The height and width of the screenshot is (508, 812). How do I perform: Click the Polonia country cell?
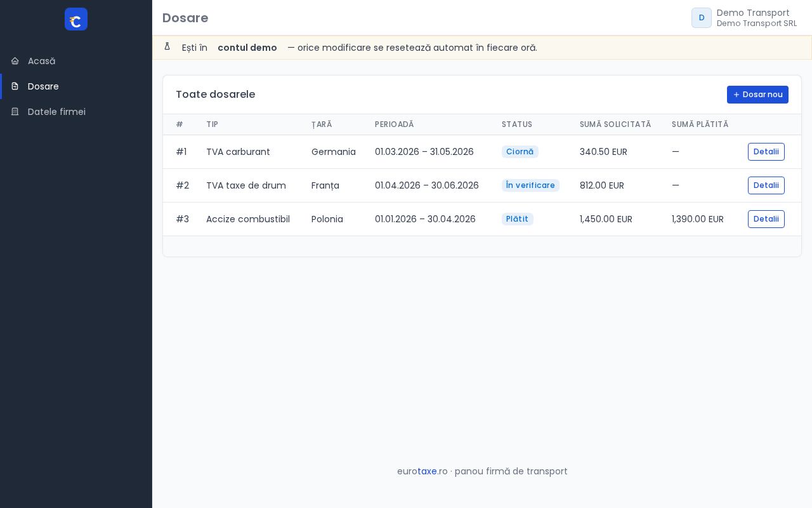point(327,219)
